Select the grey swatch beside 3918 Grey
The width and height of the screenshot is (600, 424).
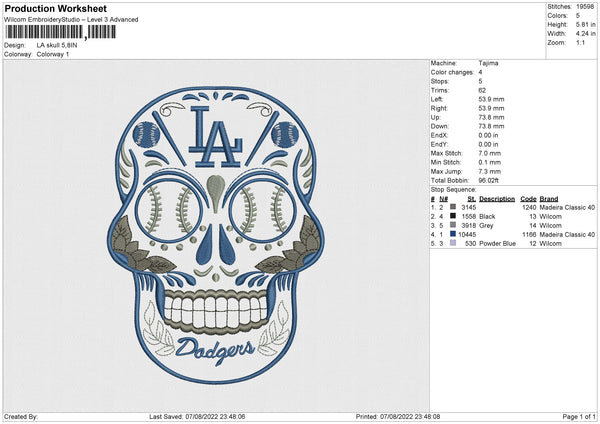coord(453,225)
